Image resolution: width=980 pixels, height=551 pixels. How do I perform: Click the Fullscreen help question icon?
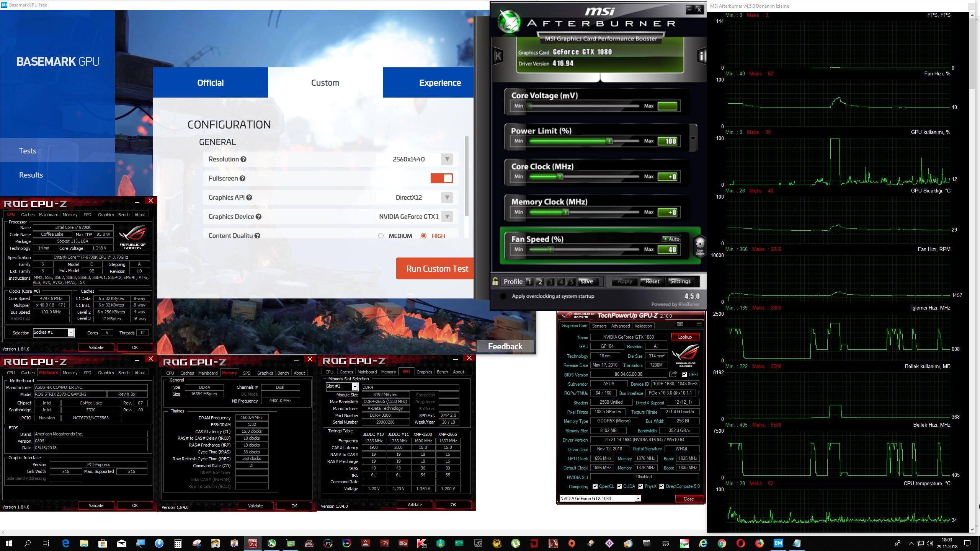click(242, 178)
